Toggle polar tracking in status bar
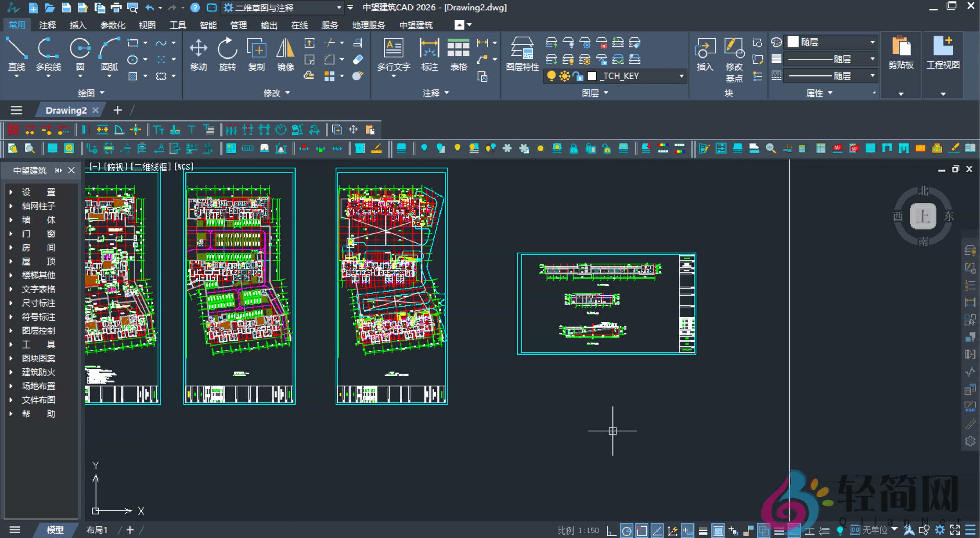Viewport: 980px width, 538px height. click(x=627, y=530)
